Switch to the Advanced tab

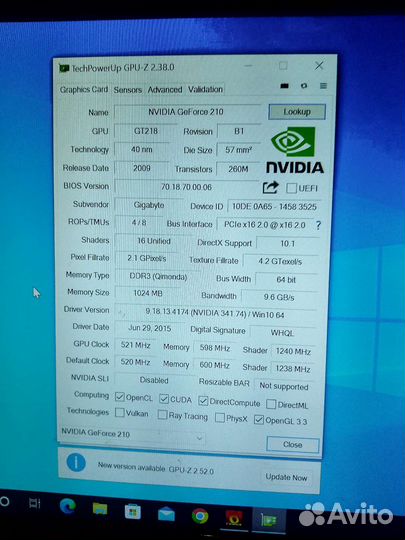165,90
